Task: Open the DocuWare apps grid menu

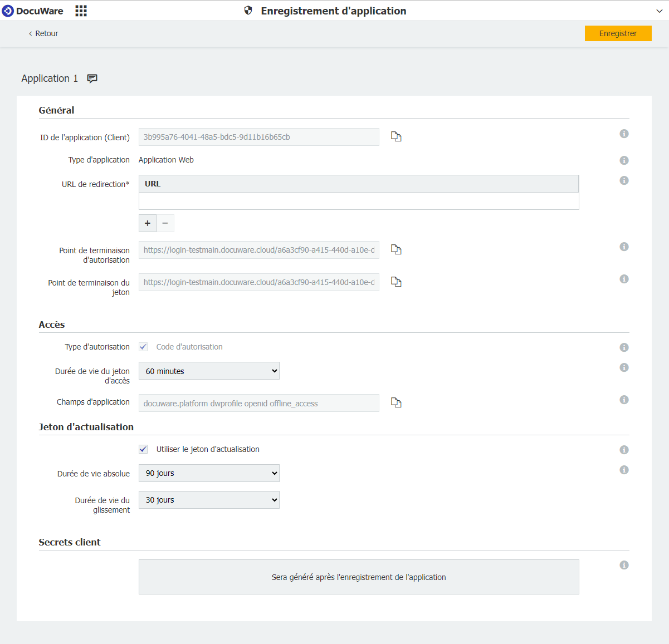Action: [x=81, y=11]
